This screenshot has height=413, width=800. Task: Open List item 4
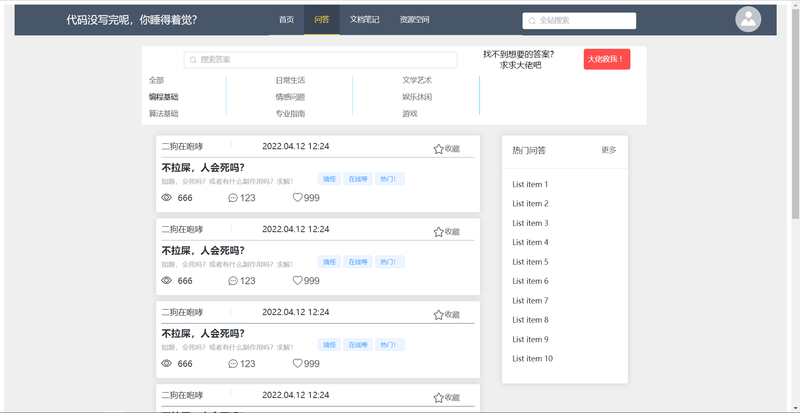[530, 242]
